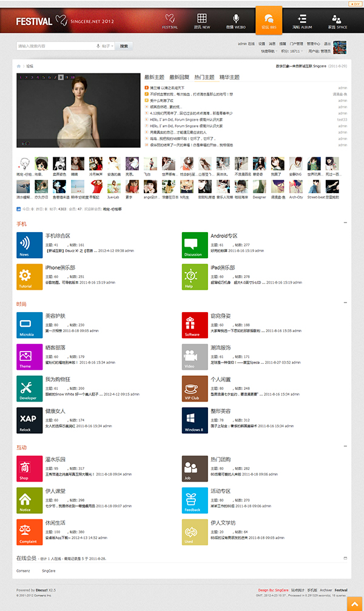Screen dimensions: 364x611
Task: Open the teal Developer tools tile
Action: pyautogui.click(x=30, y=389)
